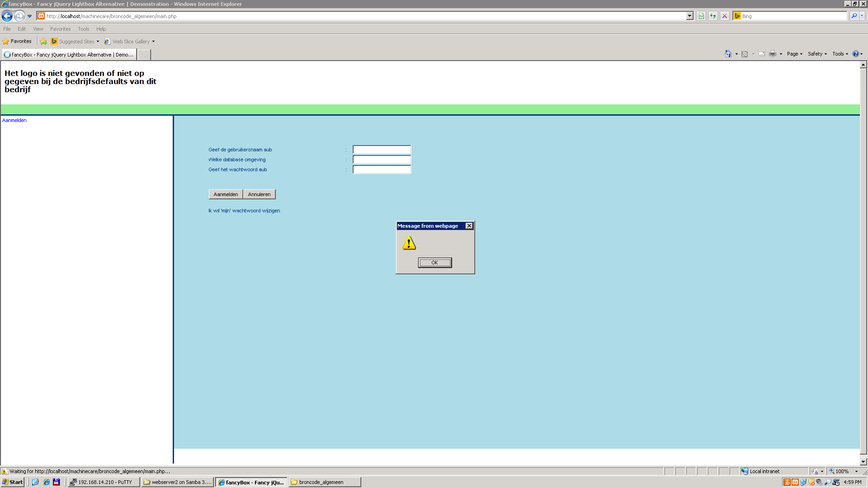This screenshot has width=868, height=488.
Task: Open search provider options dropdown arrow
Action: [862, 16]
